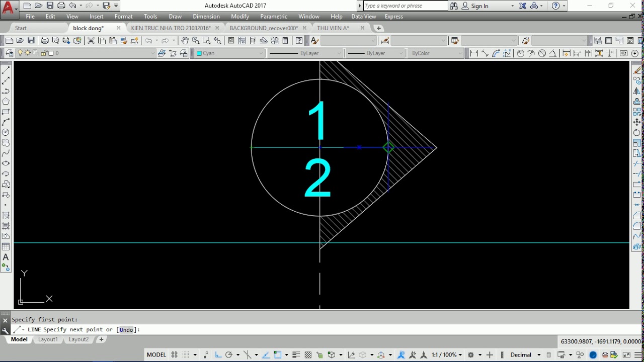Image resolution: width=644 pixels, height=362 pixels.
Task: Toggle Lineweight display in status bar
Action: (x=296, y=355)
